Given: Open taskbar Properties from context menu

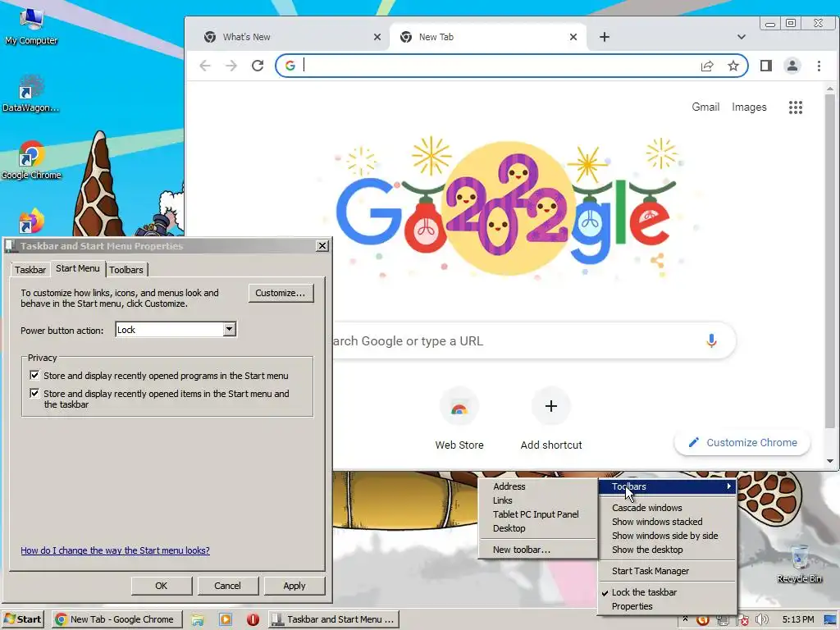Looking at the screenshot, I should pos(668,606).
